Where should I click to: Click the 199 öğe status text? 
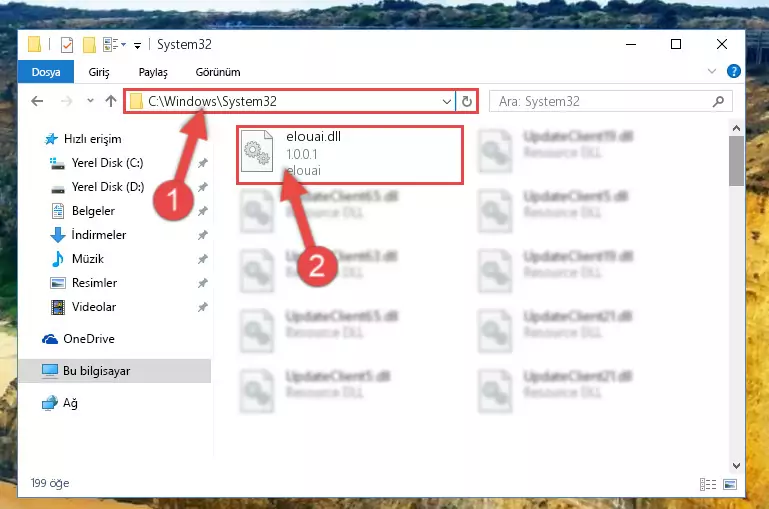[x=50, y=483]
